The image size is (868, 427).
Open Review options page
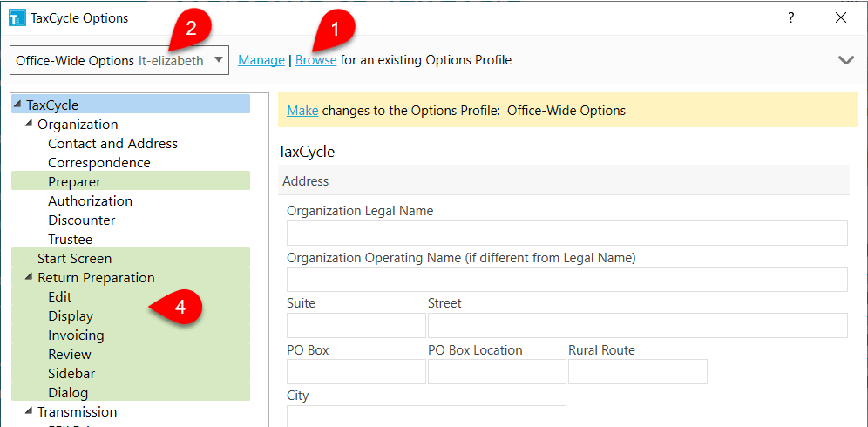70,354
